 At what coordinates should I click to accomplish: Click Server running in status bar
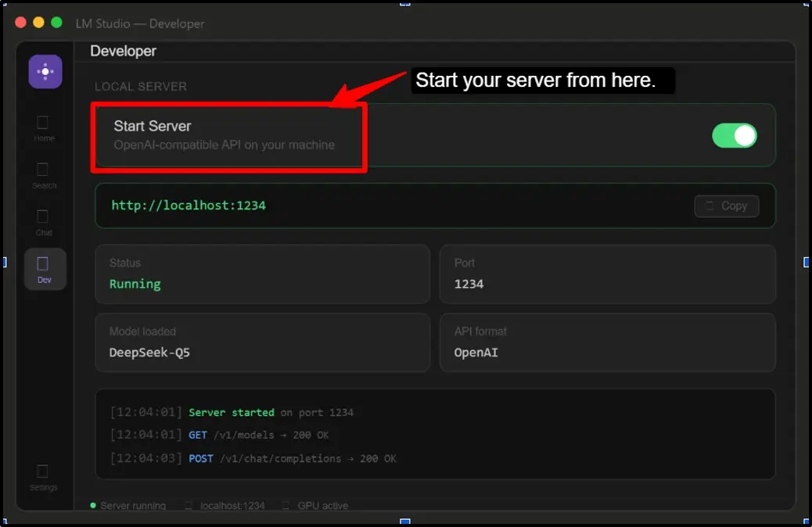pyautogui.click(x=128, y=506)
